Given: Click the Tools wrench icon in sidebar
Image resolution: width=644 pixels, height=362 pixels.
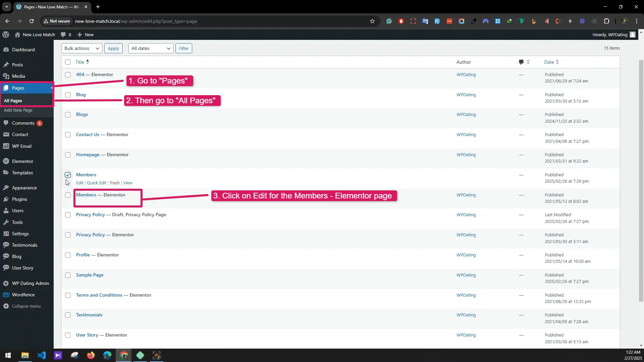Looking at the screenshot, I should [6, 222].
